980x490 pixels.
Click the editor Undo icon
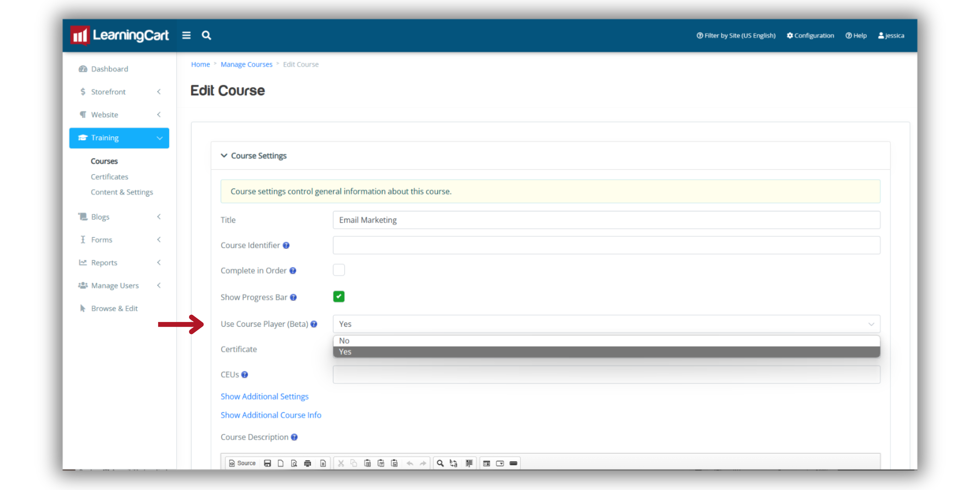point(410,463)
